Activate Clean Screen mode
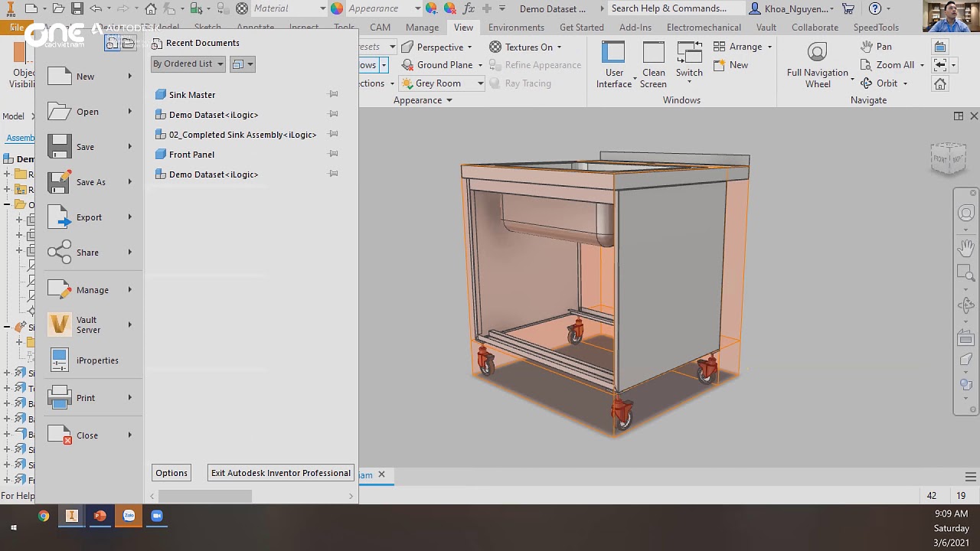This screenshot has height=551, width=980. point(653,64)
